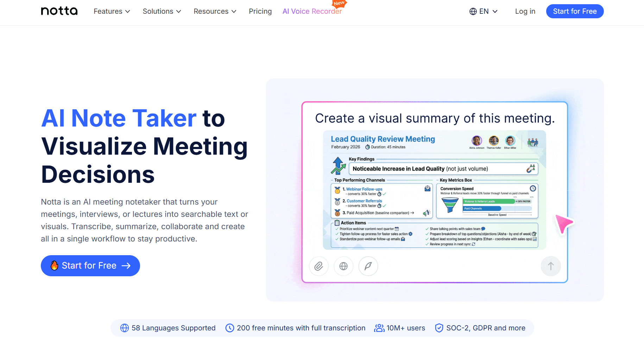Click the shield icon by SOC-2
Screen dimensions: 644x342
(439, 328)
